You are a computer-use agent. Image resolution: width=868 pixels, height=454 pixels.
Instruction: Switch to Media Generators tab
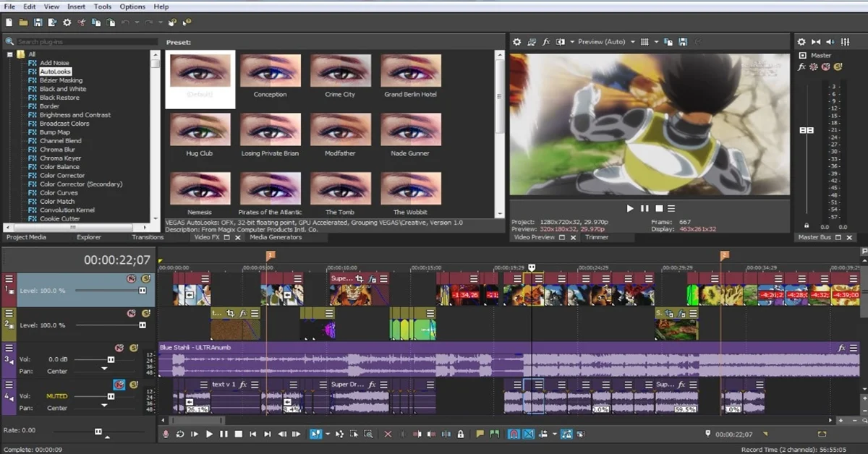pyautogui.click(x=276, y=237)
